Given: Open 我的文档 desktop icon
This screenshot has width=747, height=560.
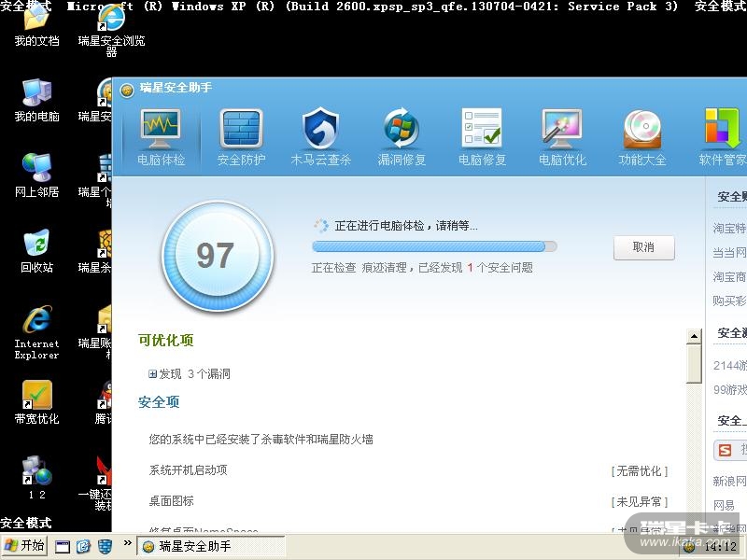Looking at the screenshot, I should [36, 25].
